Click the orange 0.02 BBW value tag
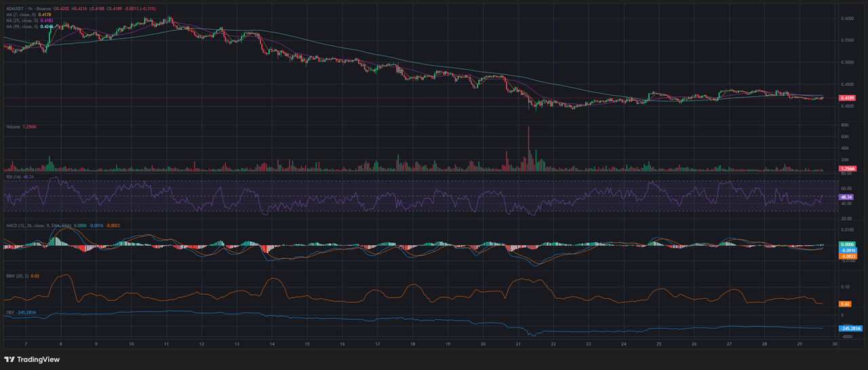 [844, 304]
